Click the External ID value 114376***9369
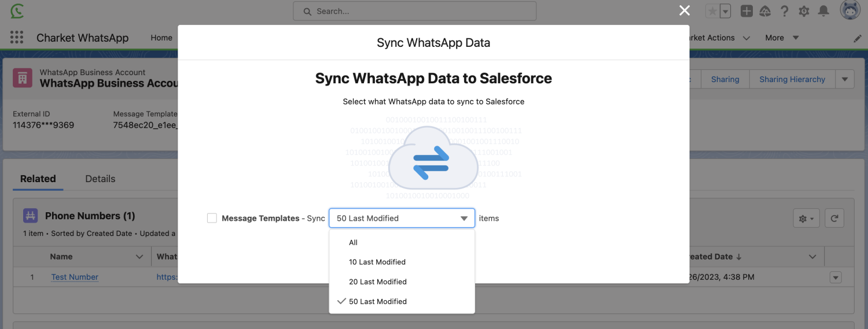The width and height of the screenshot is (868, 329). click(43, 125)
